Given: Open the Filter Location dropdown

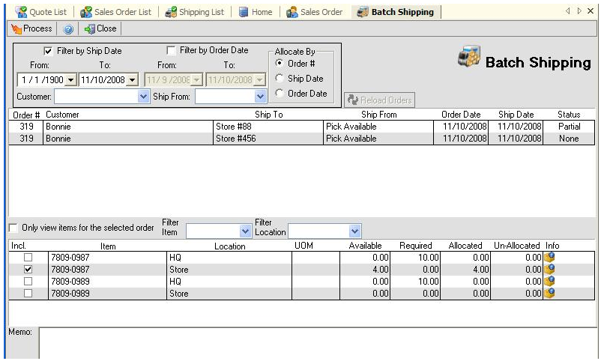Looking at the screenshot, I should (355, 232).
